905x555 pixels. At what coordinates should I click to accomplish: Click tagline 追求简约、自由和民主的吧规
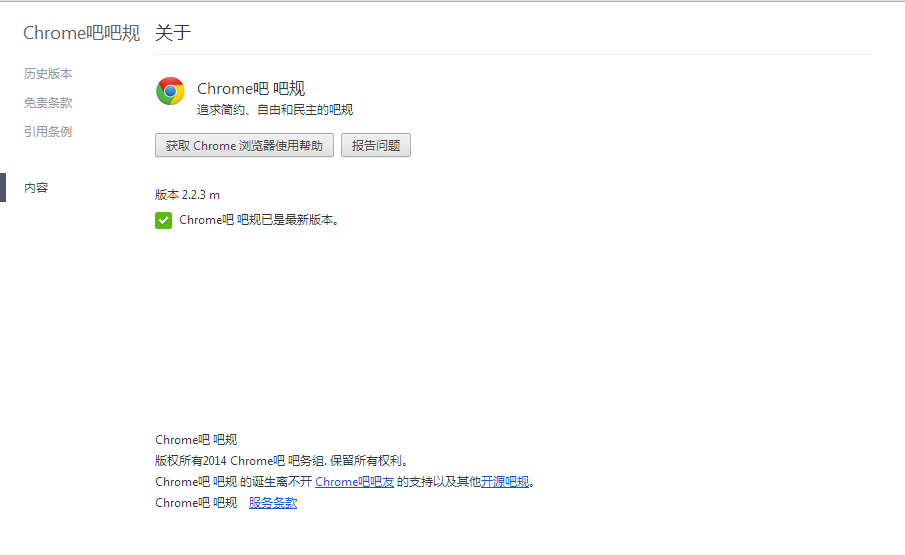pyautogui.click(x=275, y=110)
